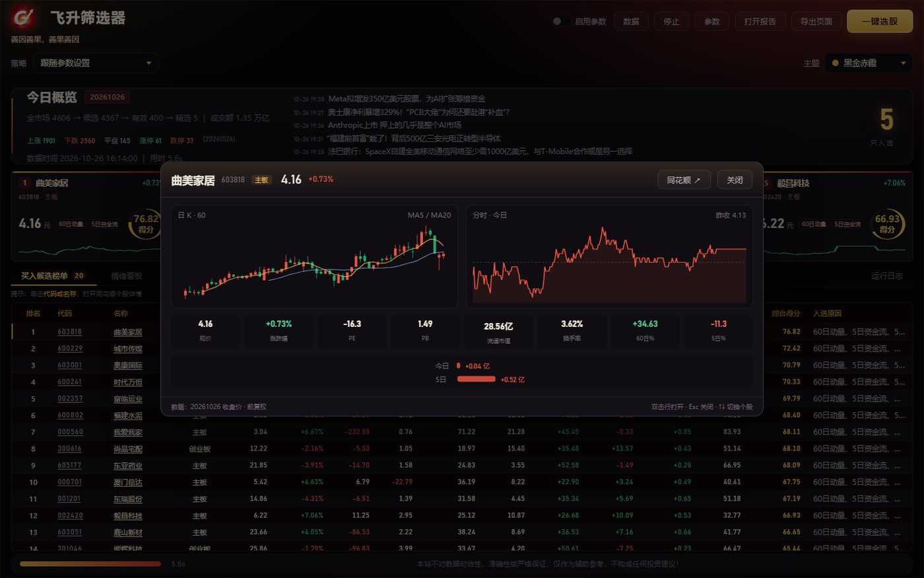Click the 日K·60 candlestick chart

click(x=314, y=256)
